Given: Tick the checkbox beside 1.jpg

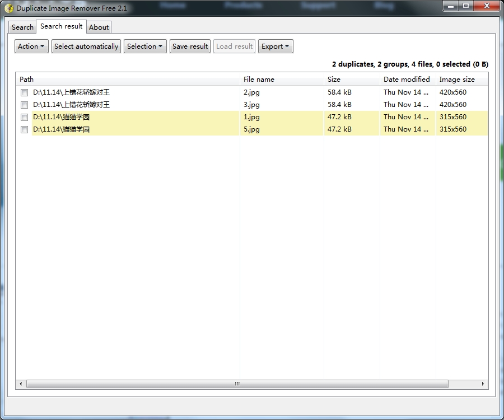Looking at the screenshot, I should (24, 117).
